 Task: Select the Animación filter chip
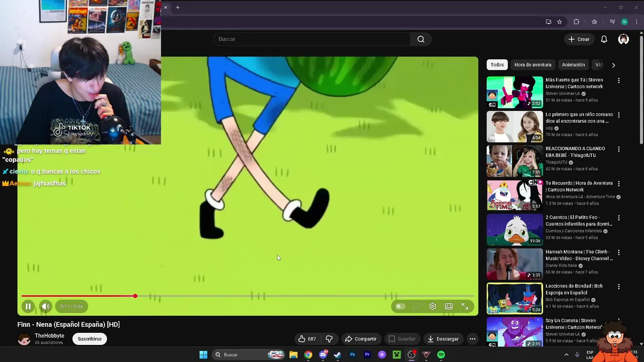[x=573, y=65]
